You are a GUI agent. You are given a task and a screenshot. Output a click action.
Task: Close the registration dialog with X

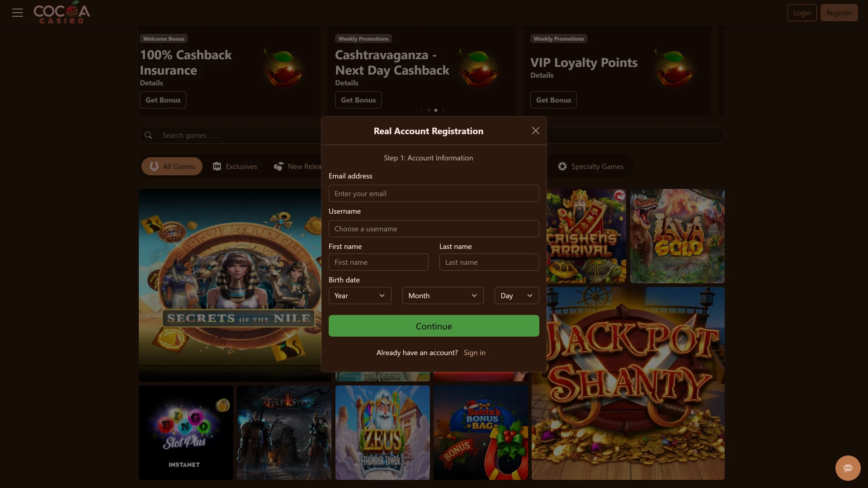(x=536, y=131)
